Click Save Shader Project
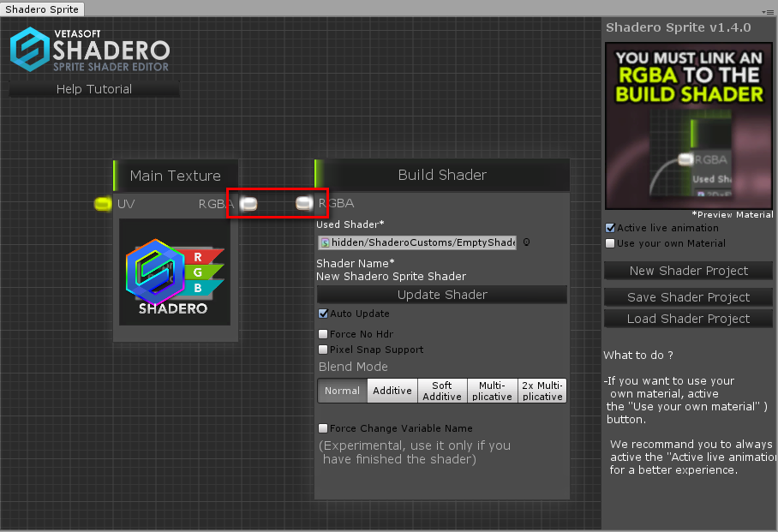This screenshot has width=778, height=532. coord(689,296)
